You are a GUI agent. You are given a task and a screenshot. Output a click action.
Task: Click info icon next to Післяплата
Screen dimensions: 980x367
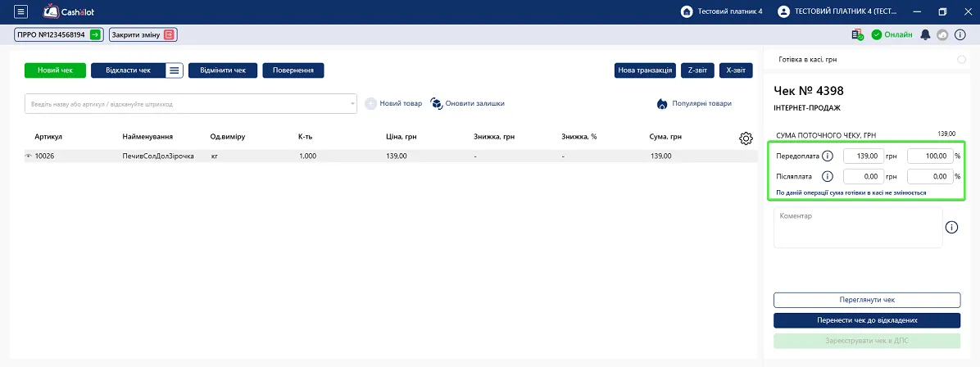point(828,176)
